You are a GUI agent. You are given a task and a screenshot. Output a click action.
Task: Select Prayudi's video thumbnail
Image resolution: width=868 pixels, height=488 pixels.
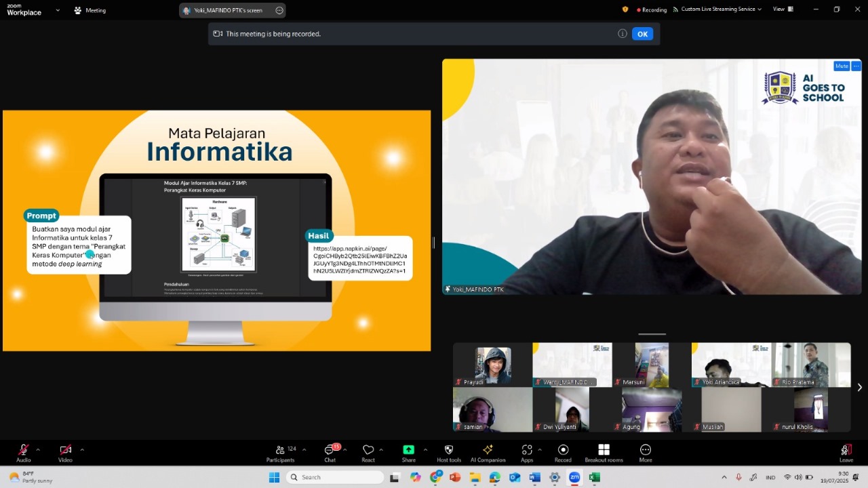(x=493, y=365)
